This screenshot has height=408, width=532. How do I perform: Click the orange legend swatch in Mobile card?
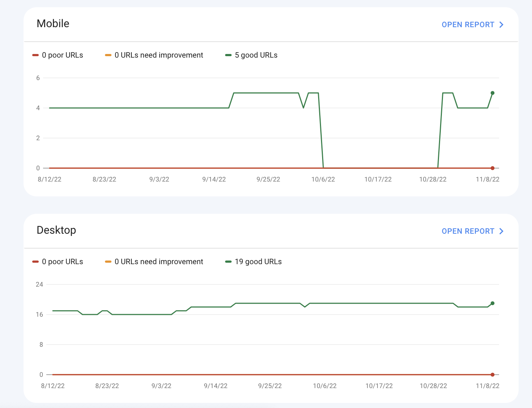[x=108, y=55]
